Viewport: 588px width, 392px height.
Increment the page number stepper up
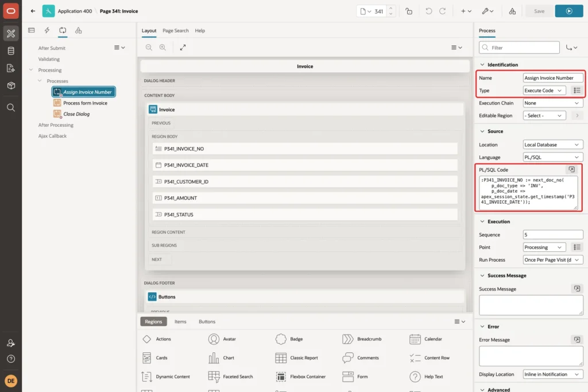pyautogui.click(x=390, y=8)
